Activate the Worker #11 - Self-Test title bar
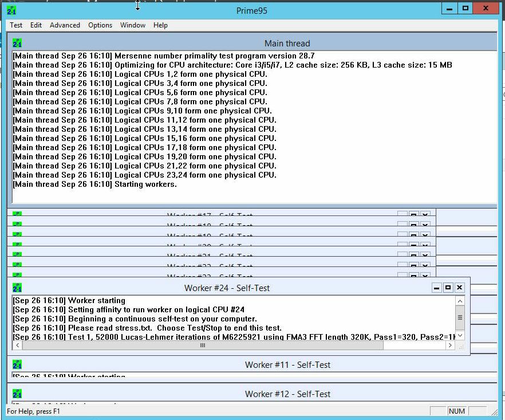505x420 pixels. coord(287,364)
